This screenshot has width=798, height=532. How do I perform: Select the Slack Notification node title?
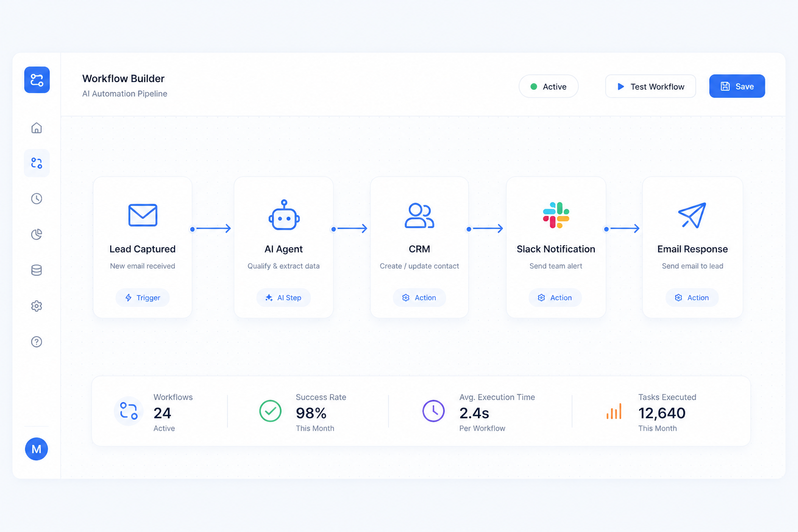[556, 249]
